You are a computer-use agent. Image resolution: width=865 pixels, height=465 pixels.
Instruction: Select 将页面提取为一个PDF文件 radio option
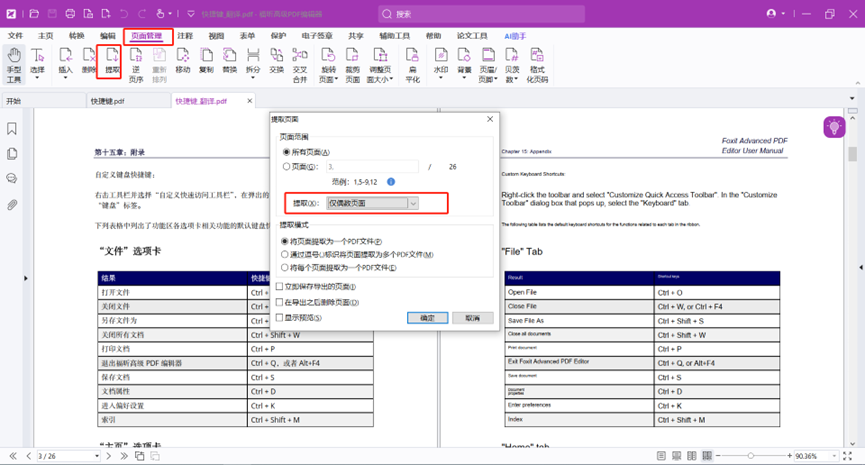(285, 241)
